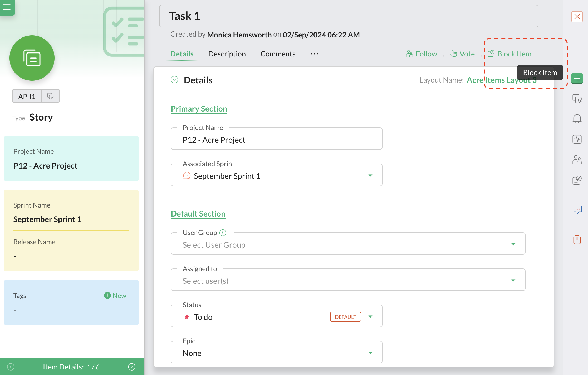Click the copy icon beside AP-I1
588x375 pixels.
[50, 96]
